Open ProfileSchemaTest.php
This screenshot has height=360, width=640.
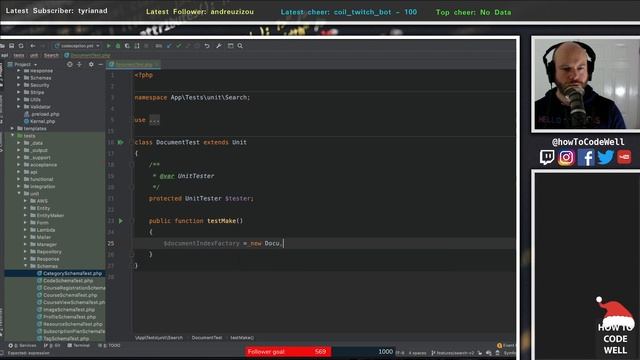(67, 317)
